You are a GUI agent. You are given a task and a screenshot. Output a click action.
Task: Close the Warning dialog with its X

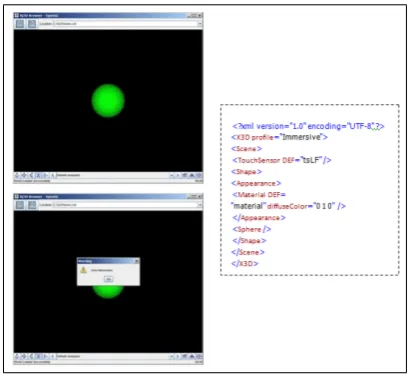136,261
